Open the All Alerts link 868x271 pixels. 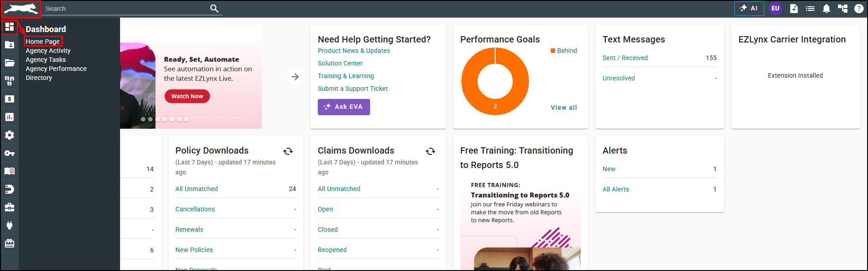click(616, 189)
